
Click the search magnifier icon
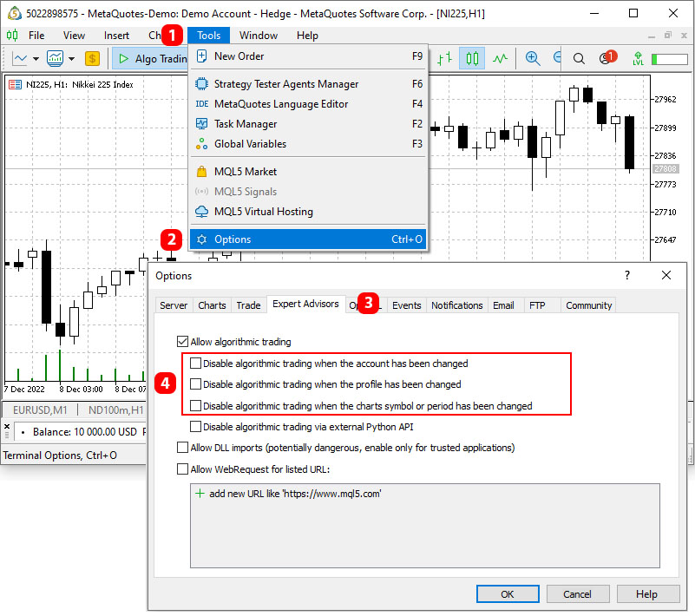579,59
